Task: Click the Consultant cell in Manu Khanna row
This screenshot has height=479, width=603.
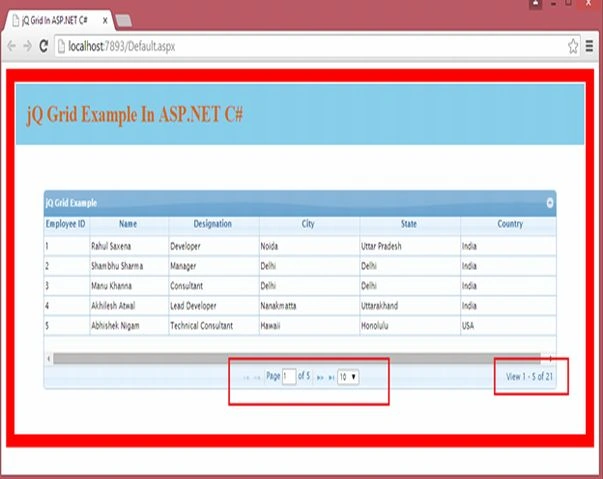Action: click(214, 286)
